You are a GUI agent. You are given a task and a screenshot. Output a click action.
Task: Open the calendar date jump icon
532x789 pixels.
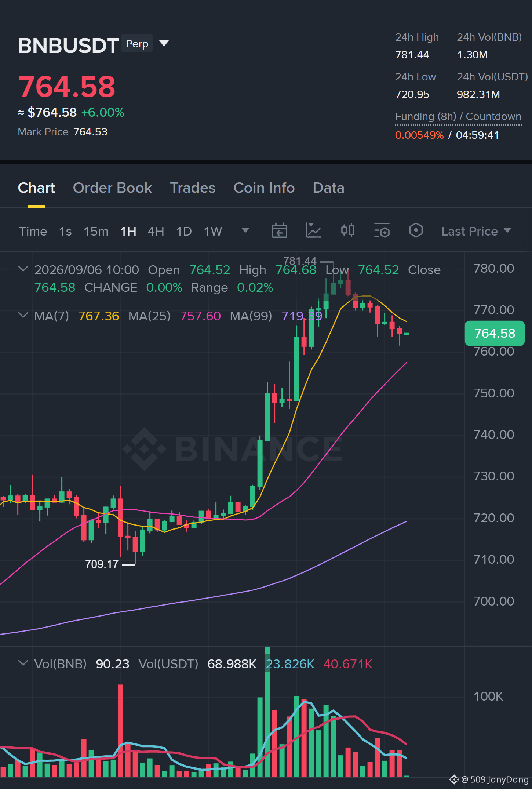[x=279, y=231]
